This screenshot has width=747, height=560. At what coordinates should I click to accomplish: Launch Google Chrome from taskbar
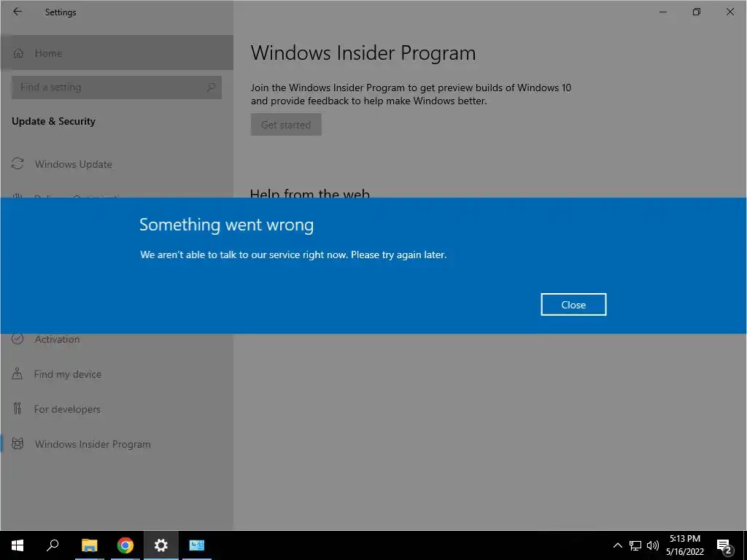125,545
